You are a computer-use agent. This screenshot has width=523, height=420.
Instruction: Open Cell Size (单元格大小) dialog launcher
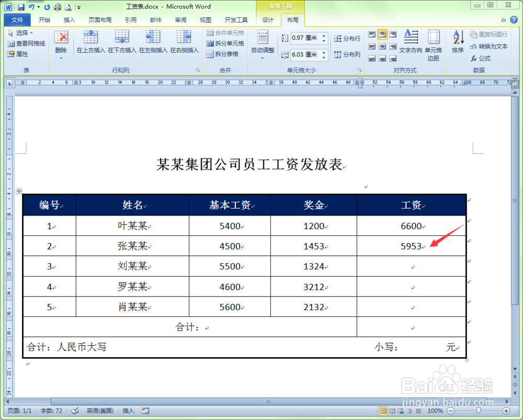point(360,70)
